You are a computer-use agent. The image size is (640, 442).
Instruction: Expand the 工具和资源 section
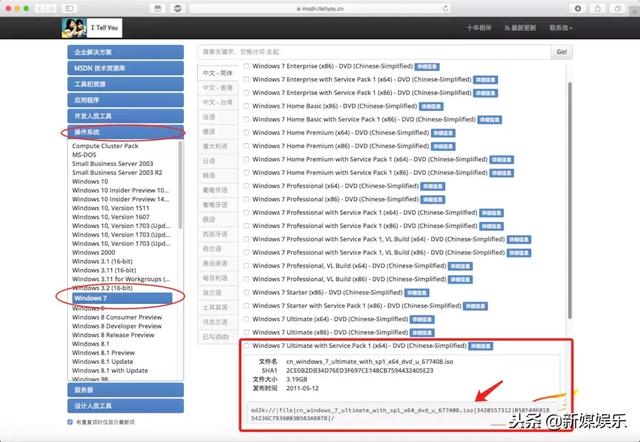pyautogui.click(x=125, y=84)
